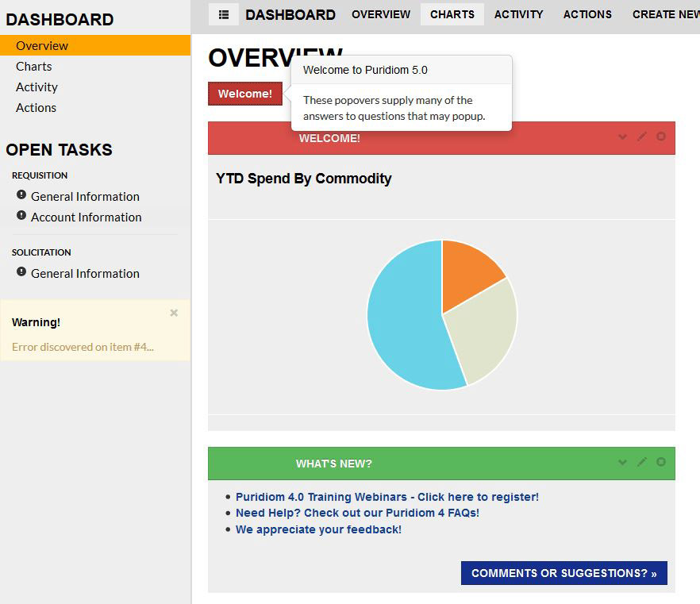Viewport: 700px width, 604px height.
Task: Click the REQUISITION section label
Action: click(x=40, y=175)
